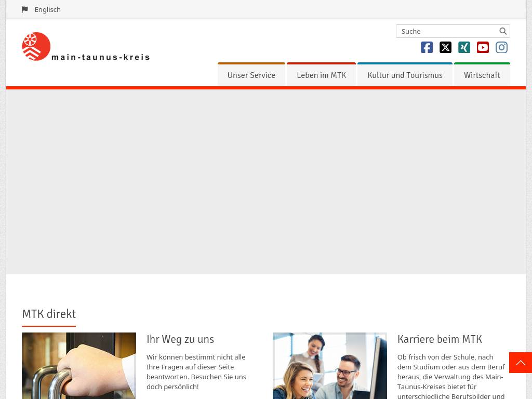
Task: Expand the Kultur und Tourismus menu
Action: 405,75
